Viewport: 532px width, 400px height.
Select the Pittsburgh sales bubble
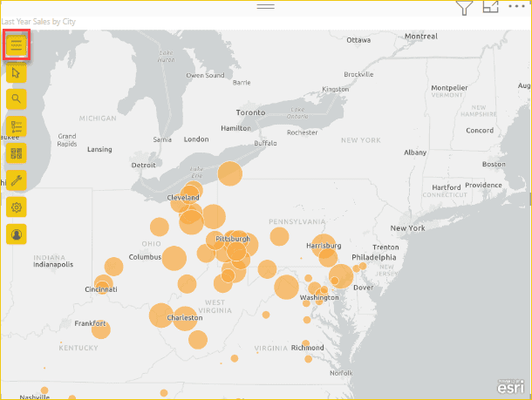(x=234, y=250)
